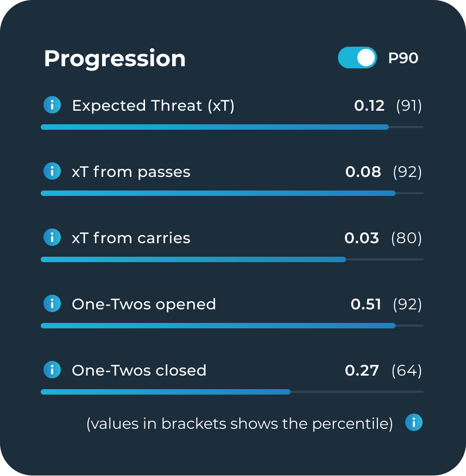Select the Progression heading
Screen dimensions: 466x476
coord(115,59)
